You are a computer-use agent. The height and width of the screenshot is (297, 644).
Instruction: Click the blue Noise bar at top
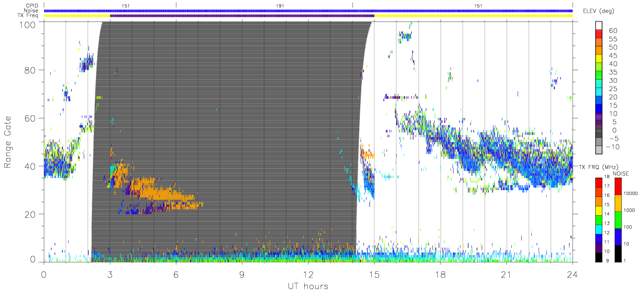point(308,10)
